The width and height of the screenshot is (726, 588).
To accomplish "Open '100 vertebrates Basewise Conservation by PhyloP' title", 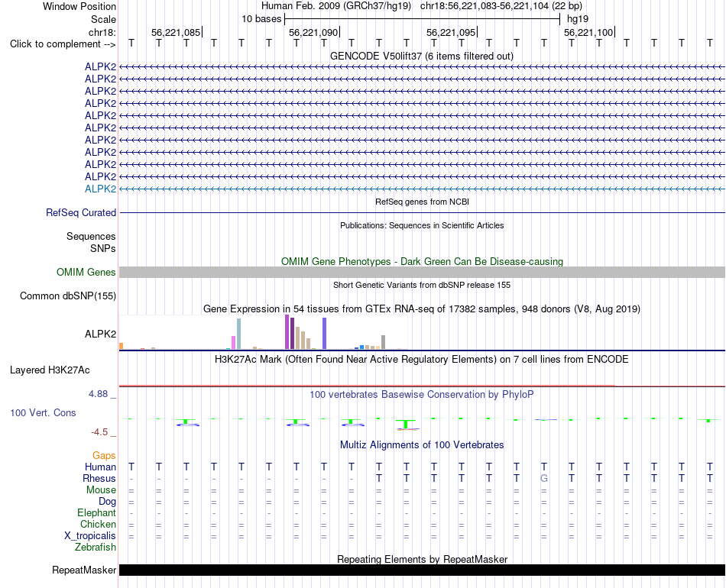I will [x=421, y=395].
